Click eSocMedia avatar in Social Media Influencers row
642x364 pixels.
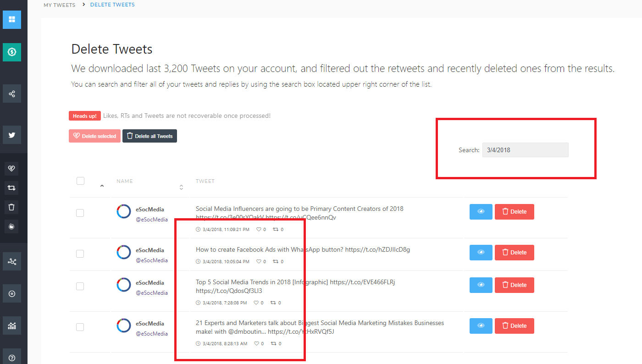tap(124, 212)
